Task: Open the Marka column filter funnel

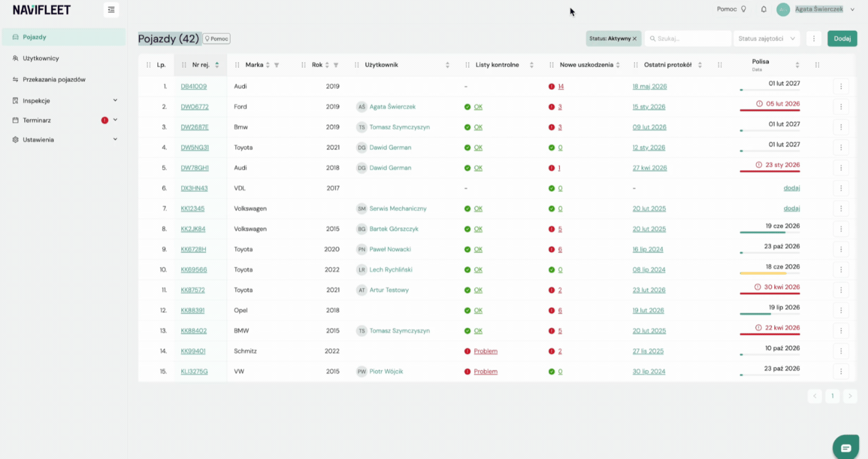Action: coord(276,65)
